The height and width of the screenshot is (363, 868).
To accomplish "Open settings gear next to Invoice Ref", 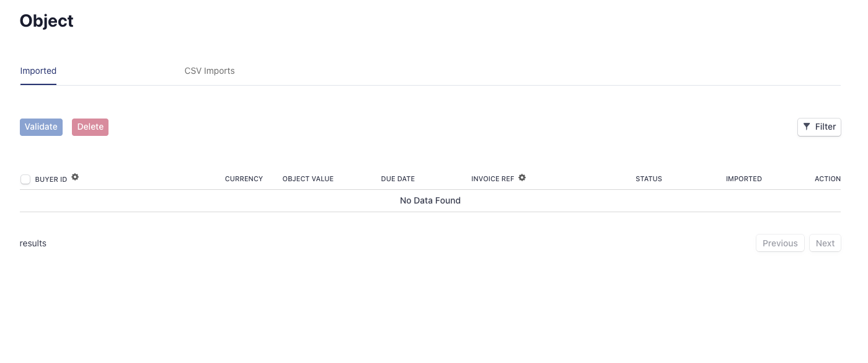I will 522,178.
